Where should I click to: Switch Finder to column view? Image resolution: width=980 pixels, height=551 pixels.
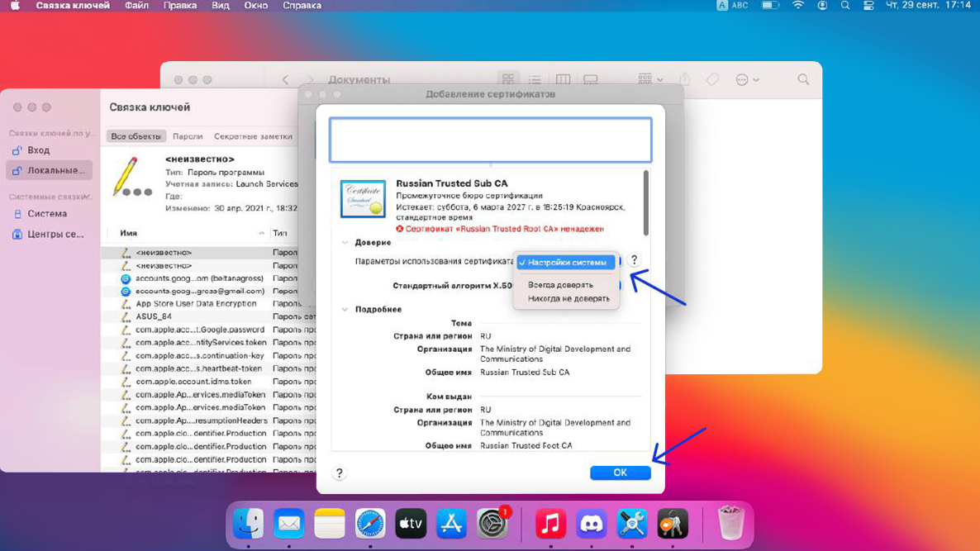(563, 79)
